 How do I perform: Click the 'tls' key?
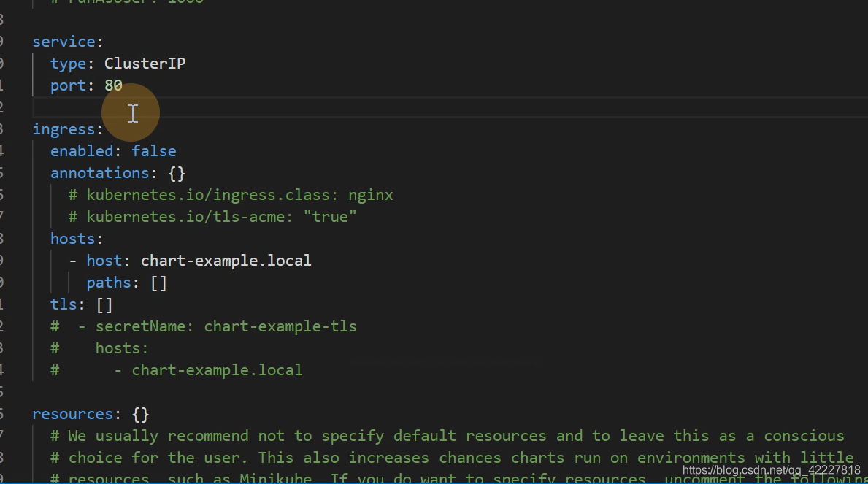64,304
